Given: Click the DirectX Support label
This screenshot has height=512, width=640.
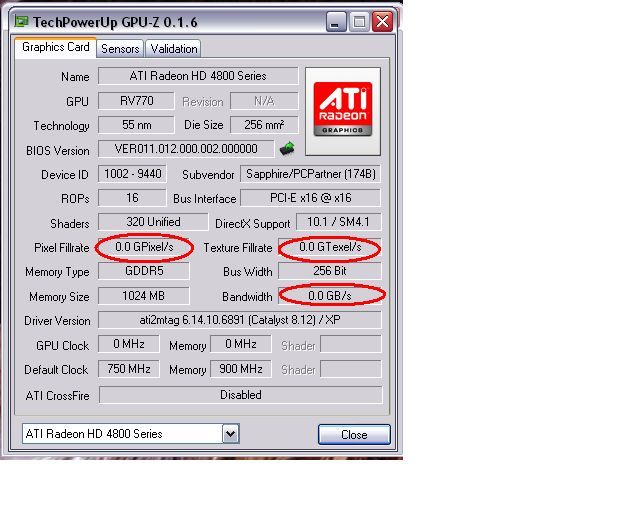Looking at the screenshot, I should pos(253,224).
